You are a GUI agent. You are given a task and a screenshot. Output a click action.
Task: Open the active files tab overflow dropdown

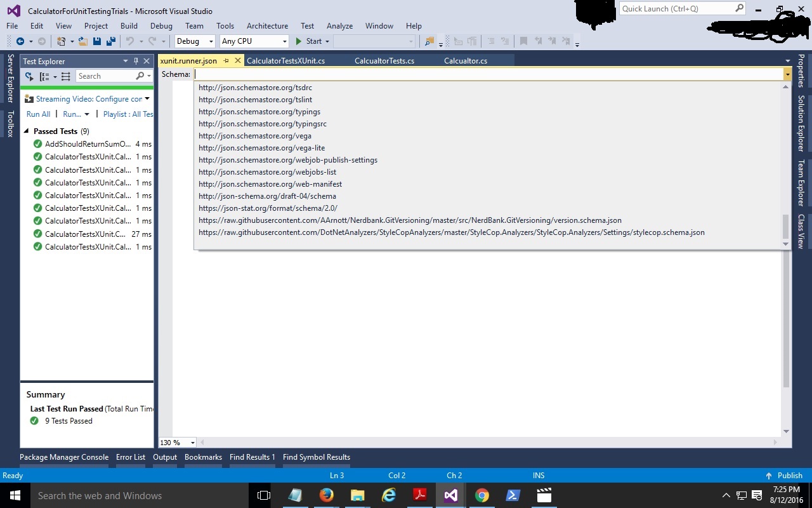[x=787, y=61]
